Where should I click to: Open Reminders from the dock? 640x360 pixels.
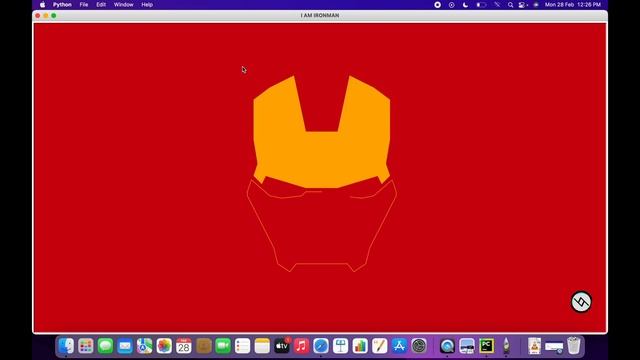(x=242, y=346)
